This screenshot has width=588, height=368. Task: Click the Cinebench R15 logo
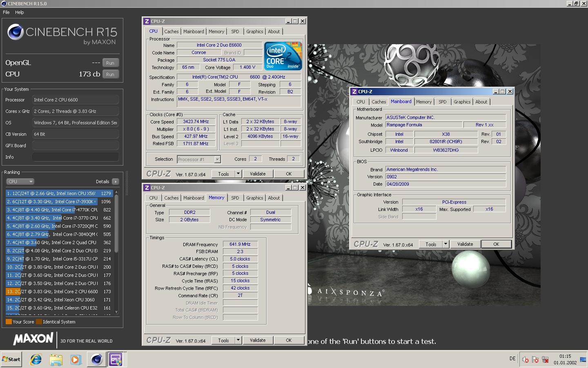pyautogui.click(x=62, y=34)
